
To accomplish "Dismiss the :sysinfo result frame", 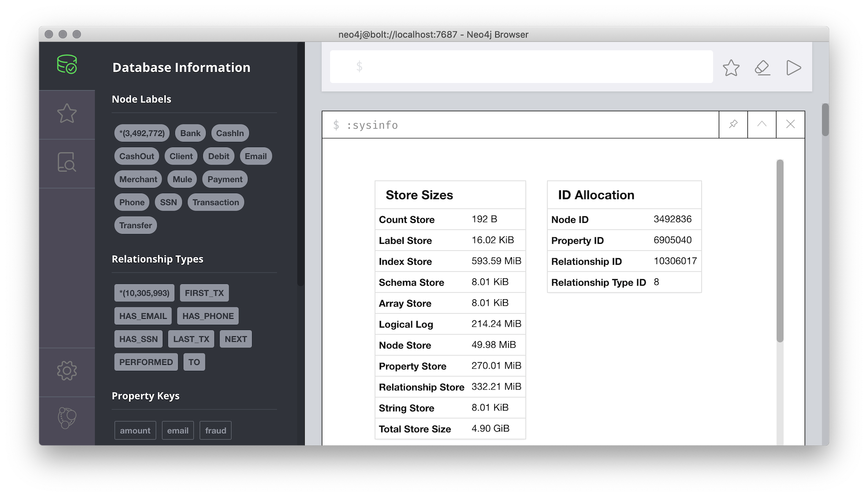I will (x=790, y=124).
